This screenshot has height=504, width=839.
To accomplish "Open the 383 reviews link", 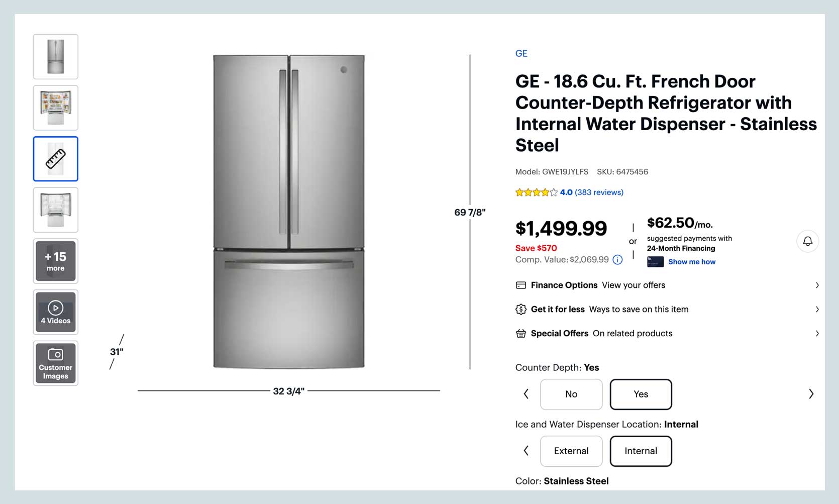I will click(599, 192).
